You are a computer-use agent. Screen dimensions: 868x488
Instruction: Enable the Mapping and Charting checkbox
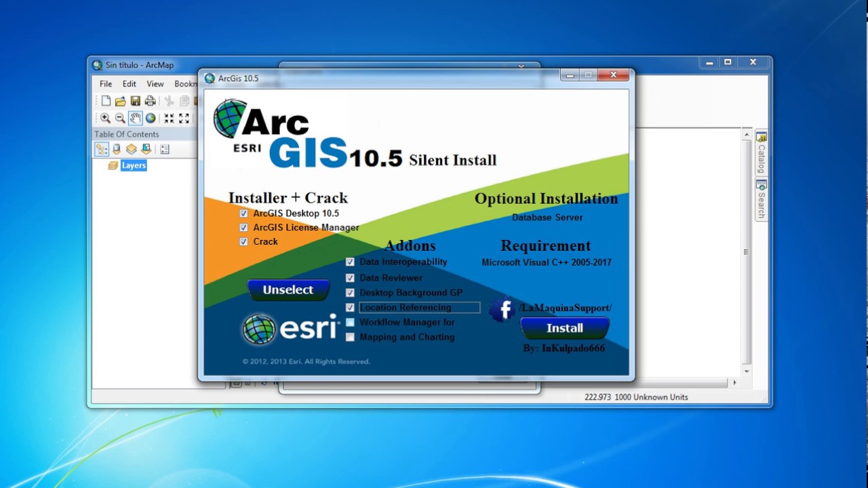(x=350, y=337)
